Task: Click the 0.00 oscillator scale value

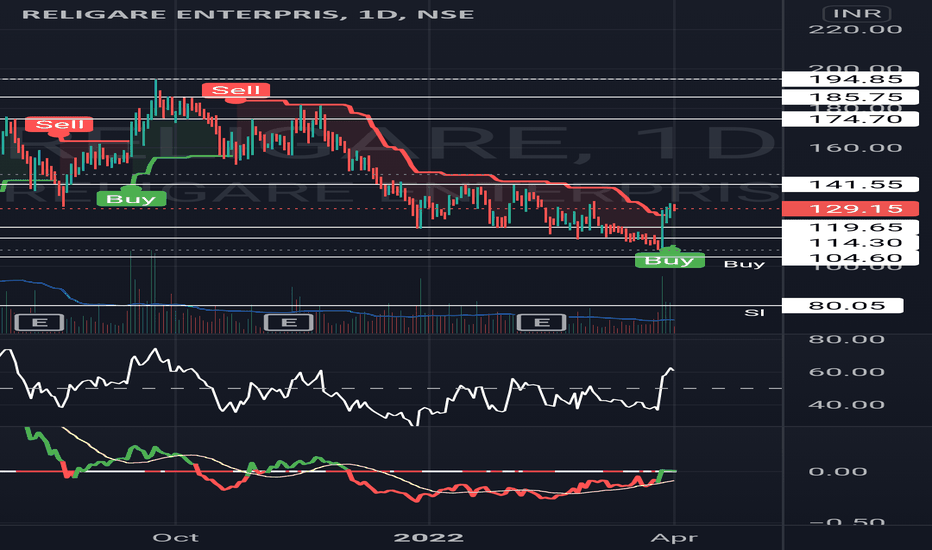Action: [x=838, y=472]
